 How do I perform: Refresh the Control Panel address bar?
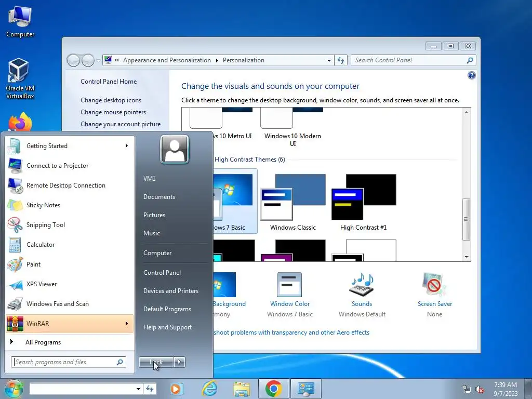point(341,60)
